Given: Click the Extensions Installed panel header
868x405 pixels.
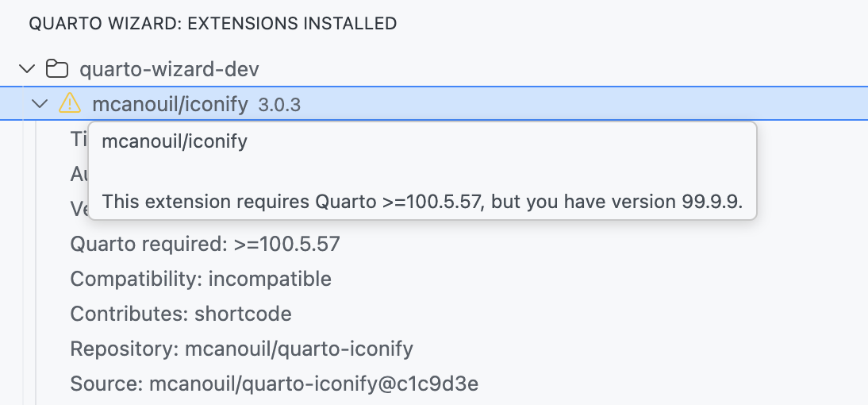Looking at the screenshot, I should pyautogui.click(x=213, y=24).
